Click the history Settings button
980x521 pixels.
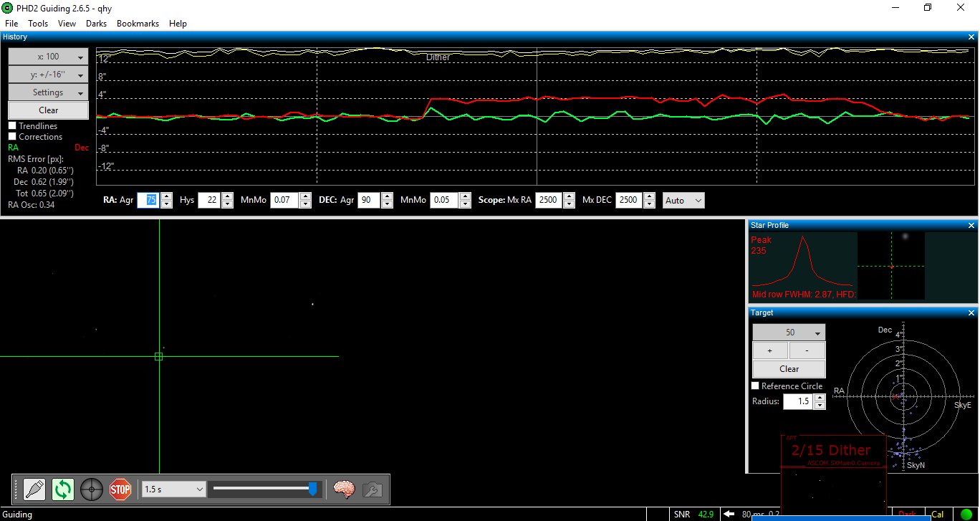pos(48,92)
